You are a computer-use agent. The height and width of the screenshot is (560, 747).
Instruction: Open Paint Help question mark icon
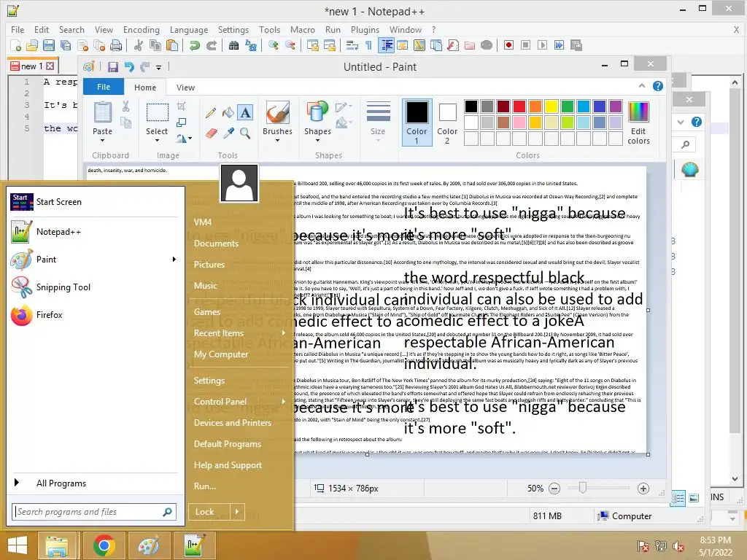point(658,86)
